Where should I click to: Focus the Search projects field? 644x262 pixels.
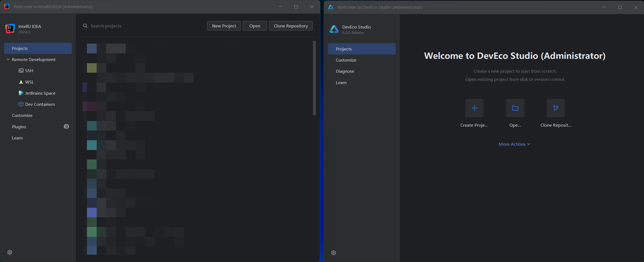tap(144, 26)
